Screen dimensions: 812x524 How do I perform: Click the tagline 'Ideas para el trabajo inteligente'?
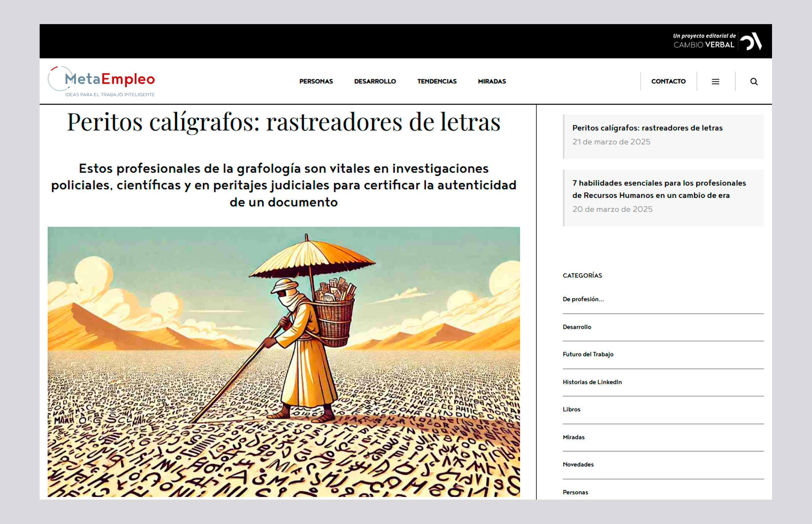click(x=110, y=95)
